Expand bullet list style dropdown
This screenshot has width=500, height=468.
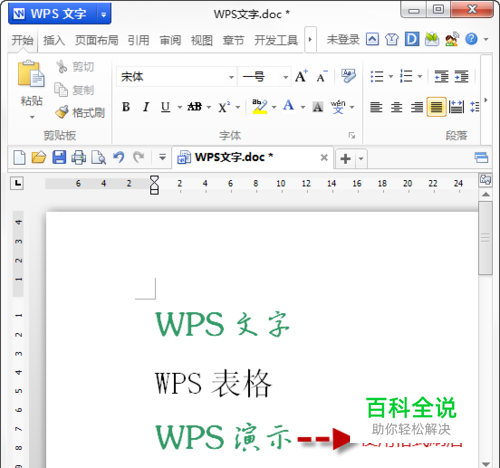click(x=391, y=77)
